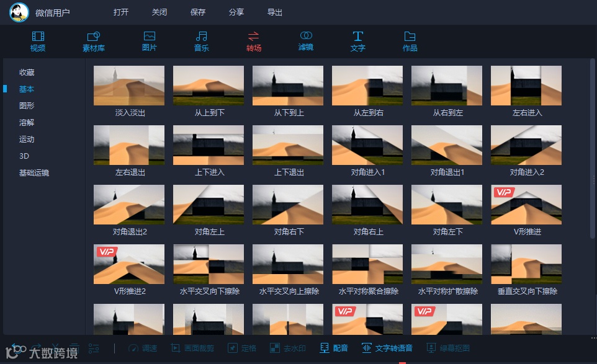The image size is (597, 364).
Task: Open the 滤镜 filters panel
Action: pyautogui.click(x=306, y=42)
